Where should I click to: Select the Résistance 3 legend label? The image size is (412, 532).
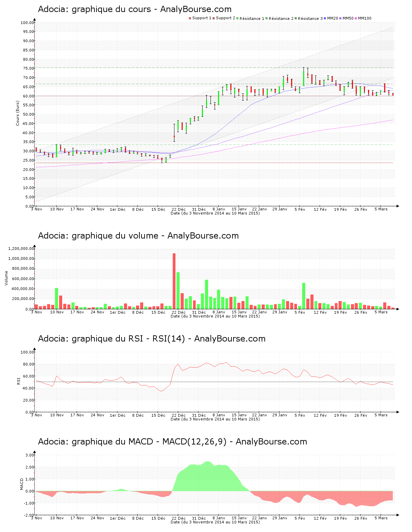(x=310, y=18)
